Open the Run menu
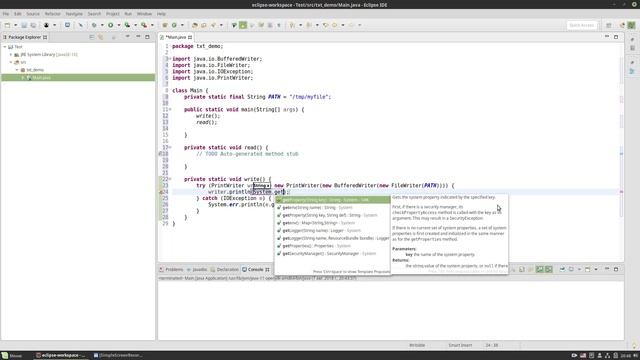Viewport: 640px width, 360px height. point(128,14)
